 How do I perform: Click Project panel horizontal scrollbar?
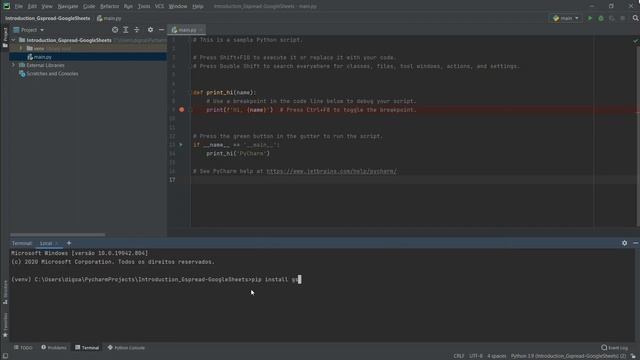tap(58, 235)
